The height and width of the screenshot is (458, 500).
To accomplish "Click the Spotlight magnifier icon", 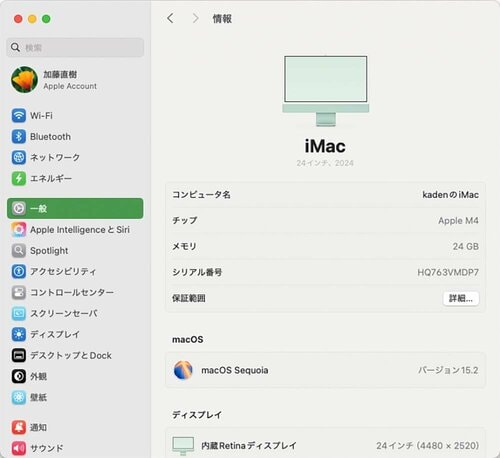I will 19,250.
